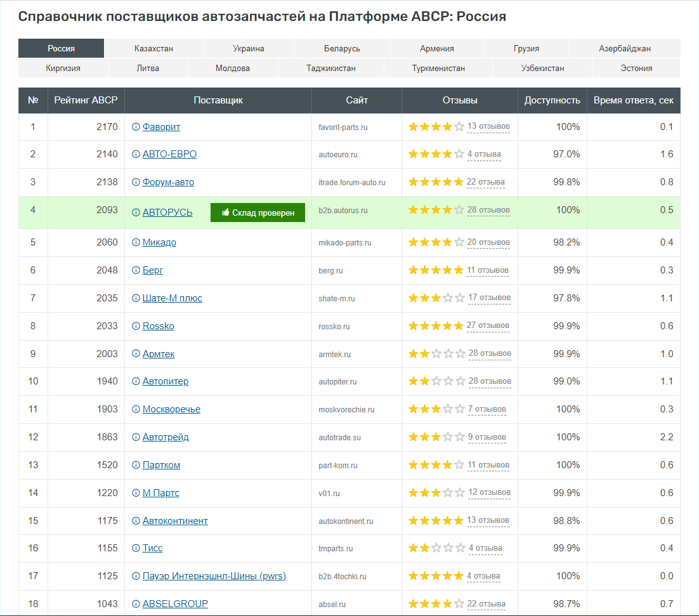699x616 pixels.
Task: Click the info icon next to Автотрейд
Action: point(136,437)
